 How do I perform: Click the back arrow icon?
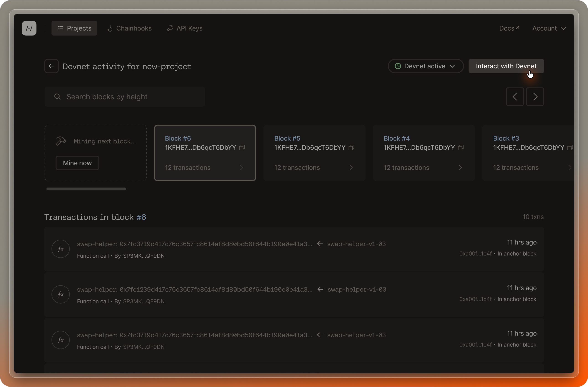51,66
